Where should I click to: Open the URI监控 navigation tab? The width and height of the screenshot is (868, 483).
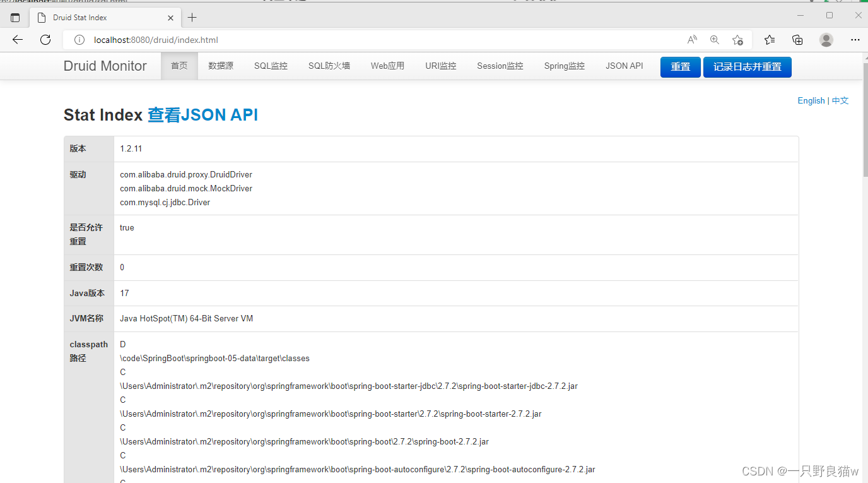440,66
